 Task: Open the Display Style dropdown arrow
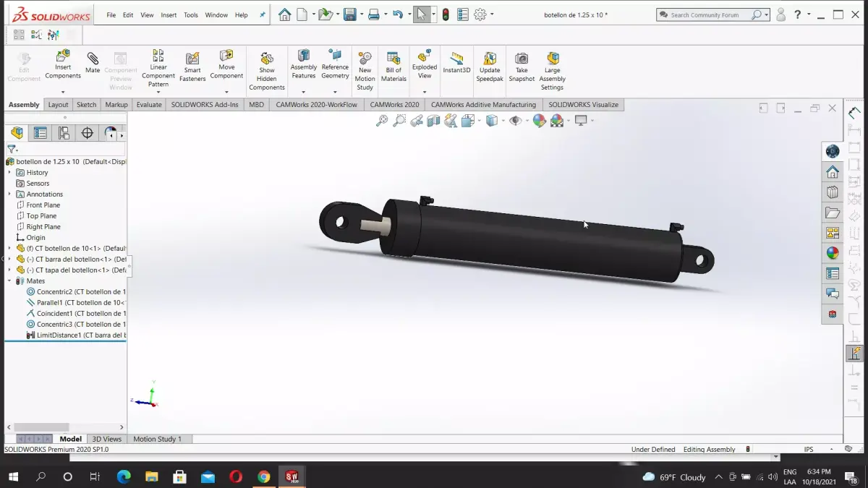(503, 121)
